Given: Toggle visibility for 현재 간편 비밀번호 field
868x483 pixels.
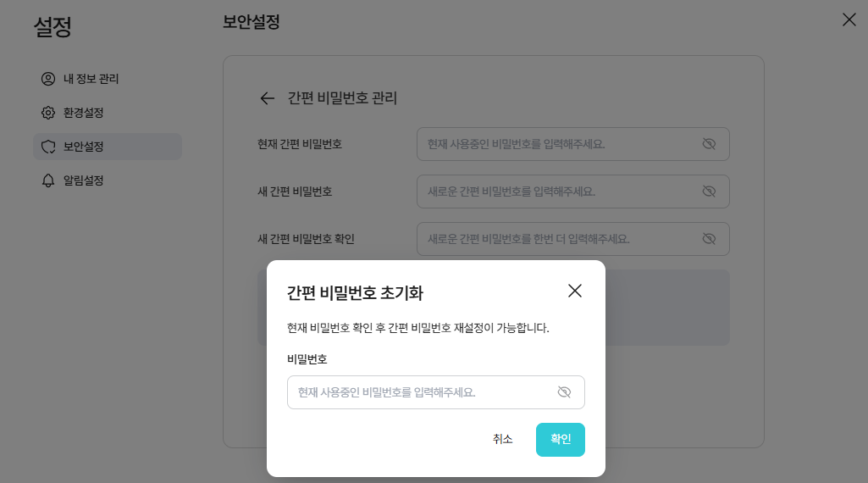Looking at the screenshot, I should 709,144.
